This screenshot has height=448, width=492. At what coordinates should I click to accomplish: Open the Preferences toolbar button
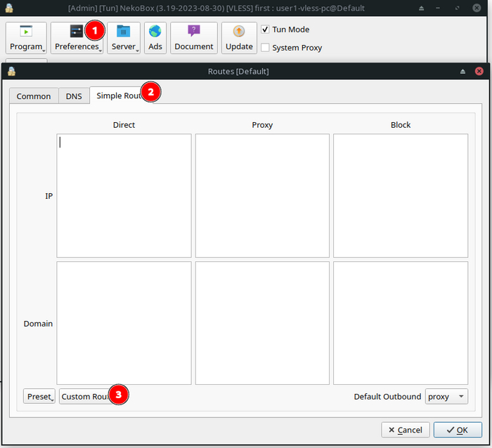point(76,38)
